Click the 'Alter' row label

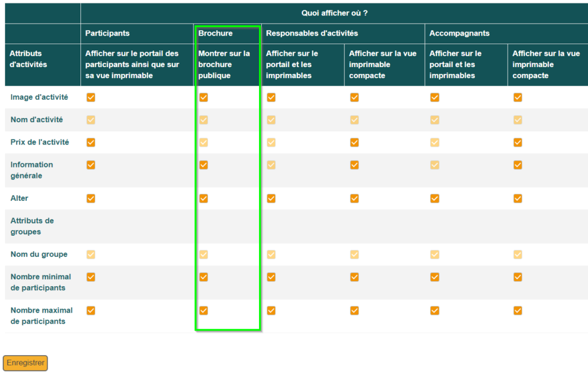coord(20,198)
